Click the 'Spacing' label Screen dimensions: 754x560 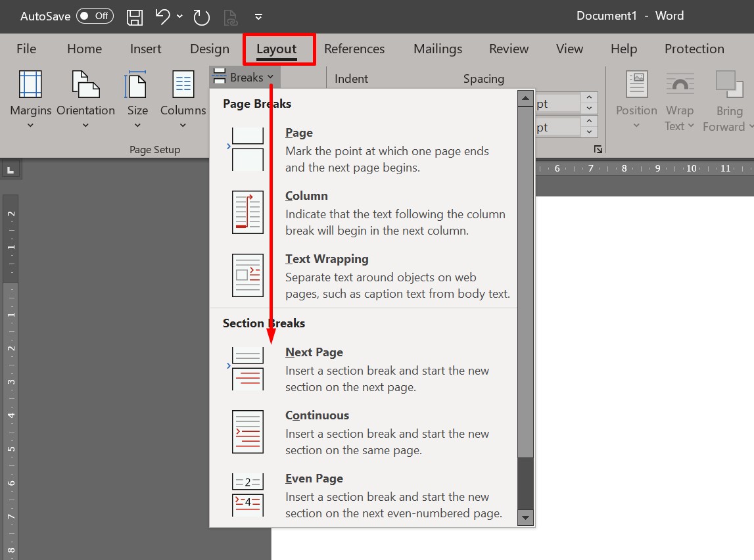[484, 79]
